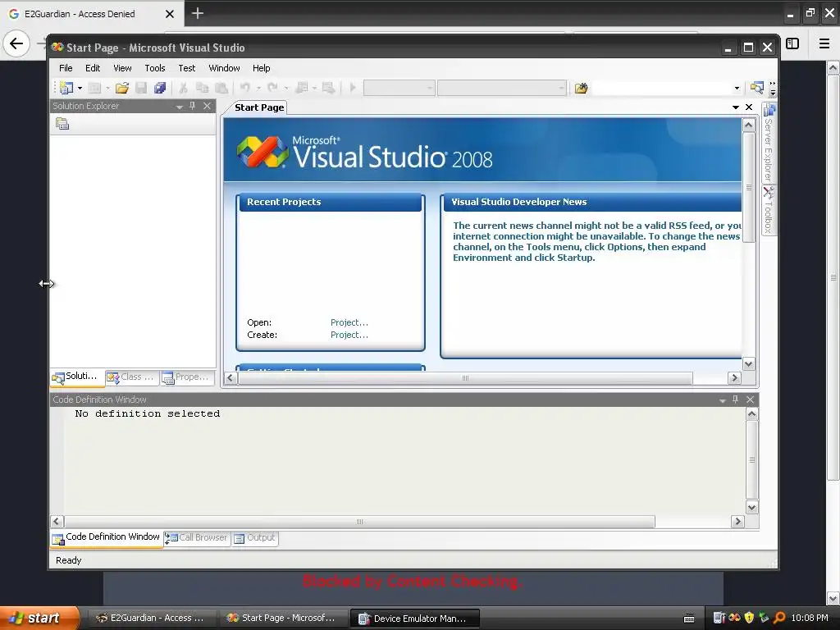Click the Solution Explorer toolbar window icon
The width and height of the screenshot is (840, 630).
[x=756, y=87]
